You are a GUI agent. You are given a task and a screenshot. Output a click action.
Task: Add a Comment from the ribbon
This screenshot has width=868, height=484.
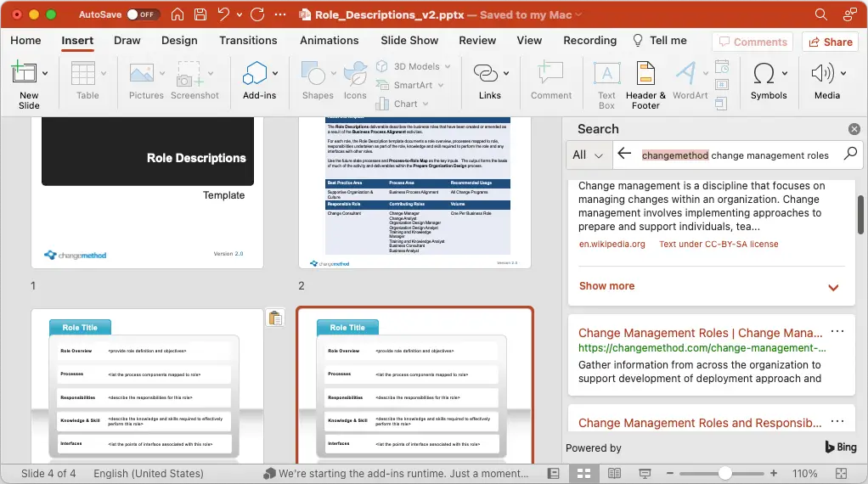[551, 81]
